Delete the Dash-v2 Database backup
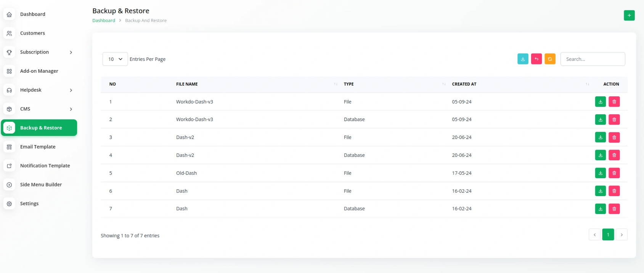Viewport: 644px width, 273px height. (614, 155)
